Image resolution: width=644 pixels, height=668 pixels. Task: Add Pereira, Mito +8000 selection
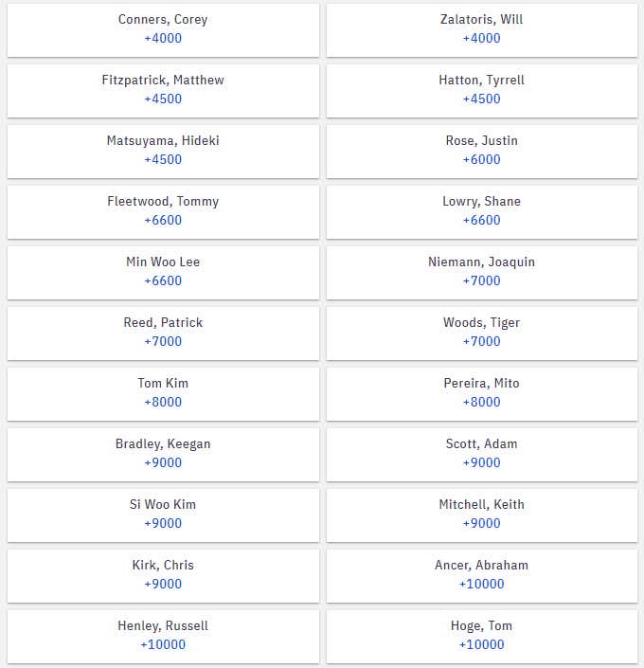(482, 394)
